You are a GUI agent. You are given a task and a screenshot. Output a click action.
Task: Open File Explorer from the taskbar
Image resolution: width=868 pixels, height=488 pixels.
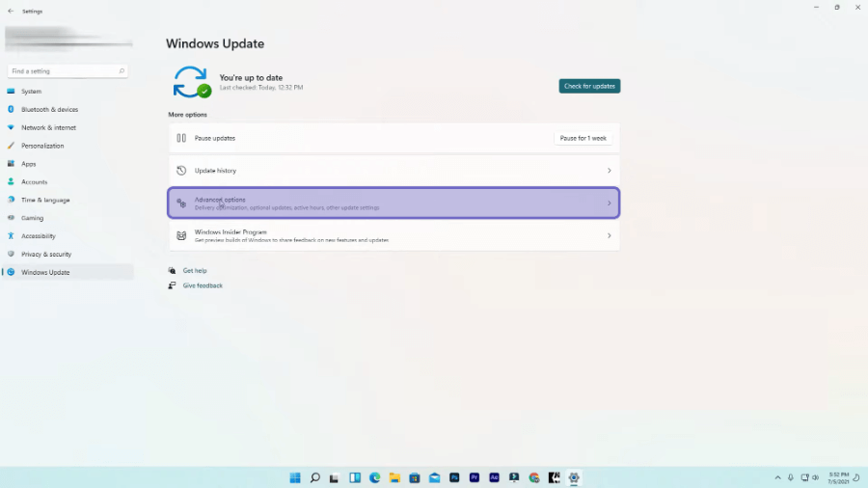point(394,478)
